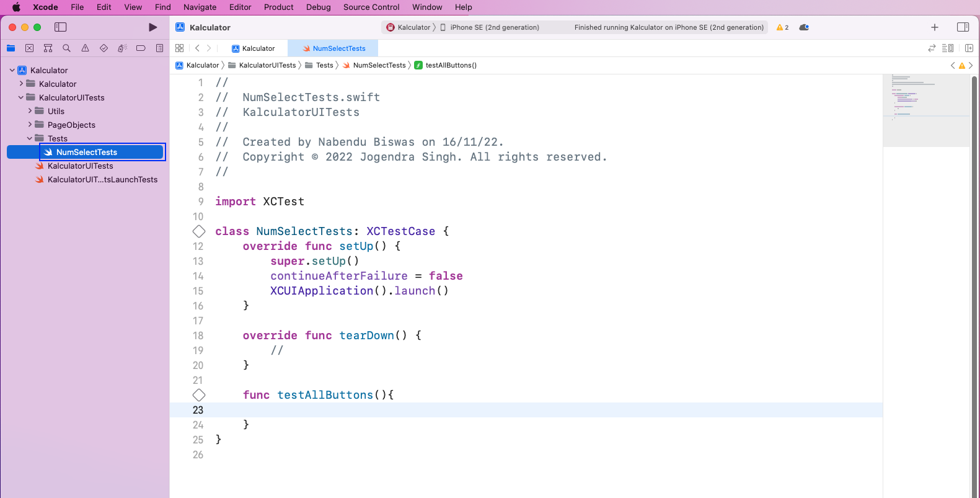Show the 2 warnings in activity bar
This screenshot has width=980, height=498.
point(782,27)
